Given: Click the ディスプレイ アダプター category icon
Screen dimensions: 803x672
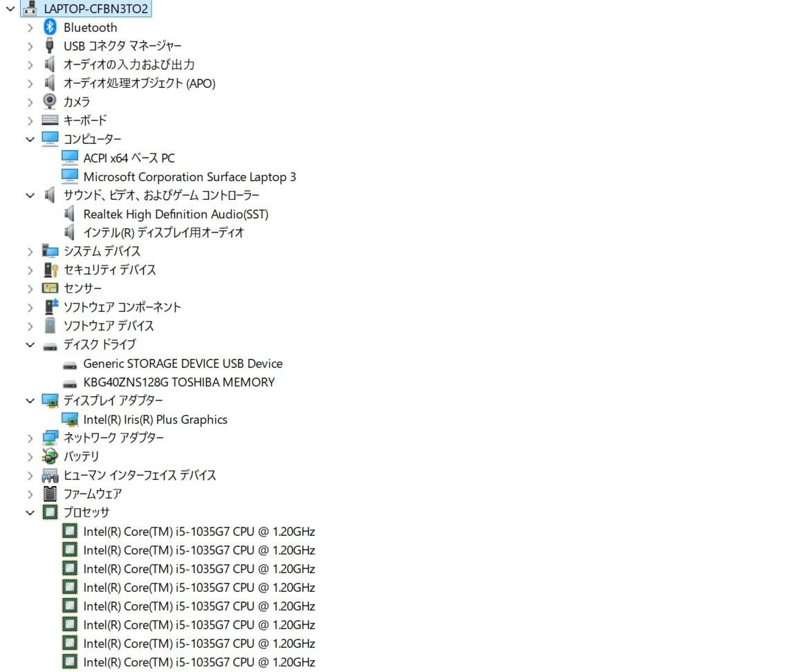Looking at the screenshot, I should [x=50, y=401].
